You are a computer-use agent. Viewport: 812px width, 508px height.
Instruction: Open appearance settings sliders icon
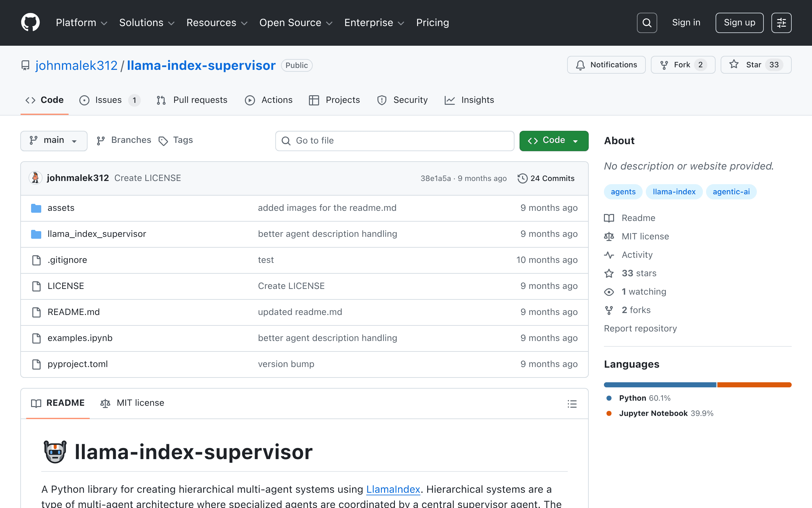[x=781, y=23]
